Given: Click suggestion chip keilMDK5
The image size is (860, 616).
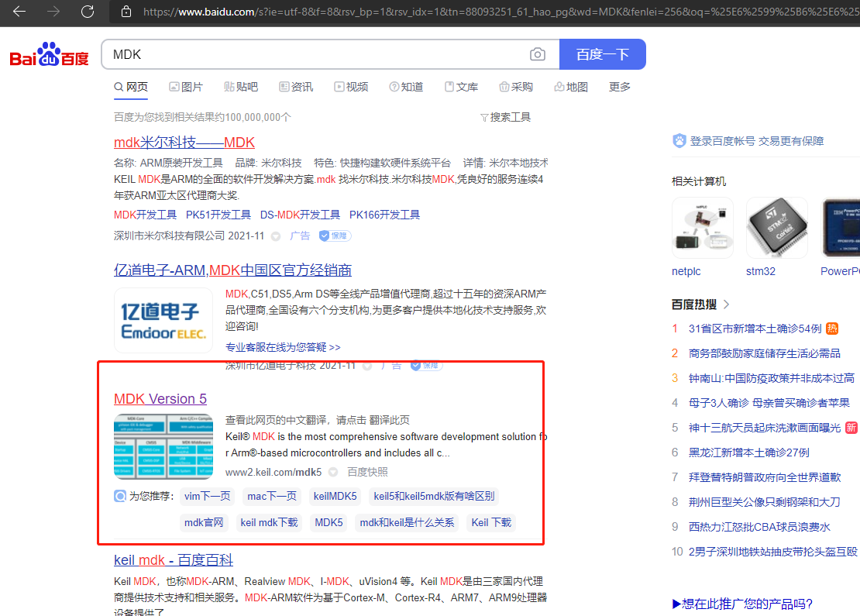Looking at the screenshot, I should pyautogui.click(x=335, y=497).
